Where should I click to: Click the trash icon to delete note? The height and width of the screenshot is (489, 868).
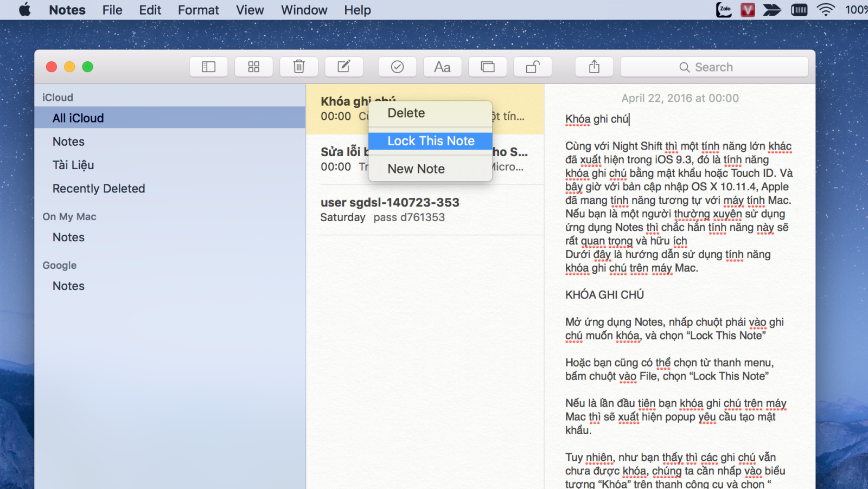pyautogui.click(x=299, y=67)
